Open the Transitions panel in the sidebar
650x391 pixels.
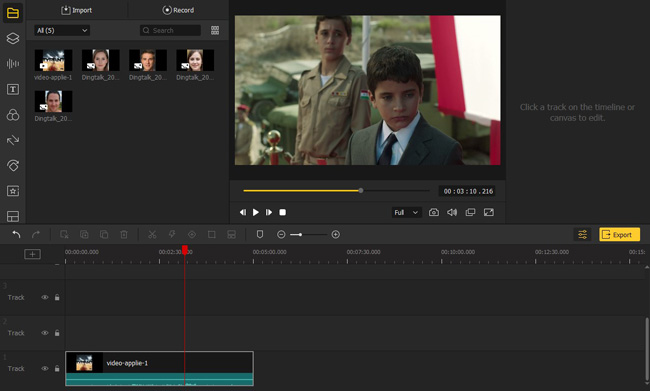13,140
